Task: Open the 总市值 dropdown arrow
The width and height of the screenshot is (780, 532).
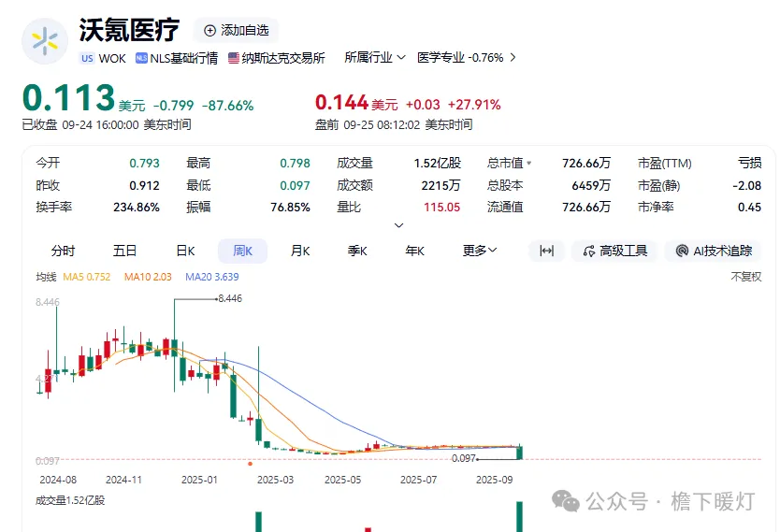Action: tap(528, 163)
